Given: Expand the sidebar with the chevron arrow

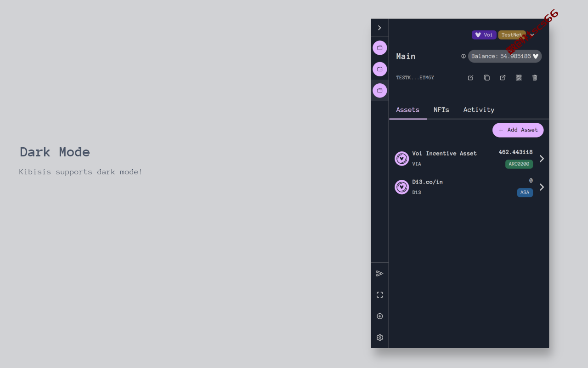Looking at the screenshot, I should coord(379,28).
